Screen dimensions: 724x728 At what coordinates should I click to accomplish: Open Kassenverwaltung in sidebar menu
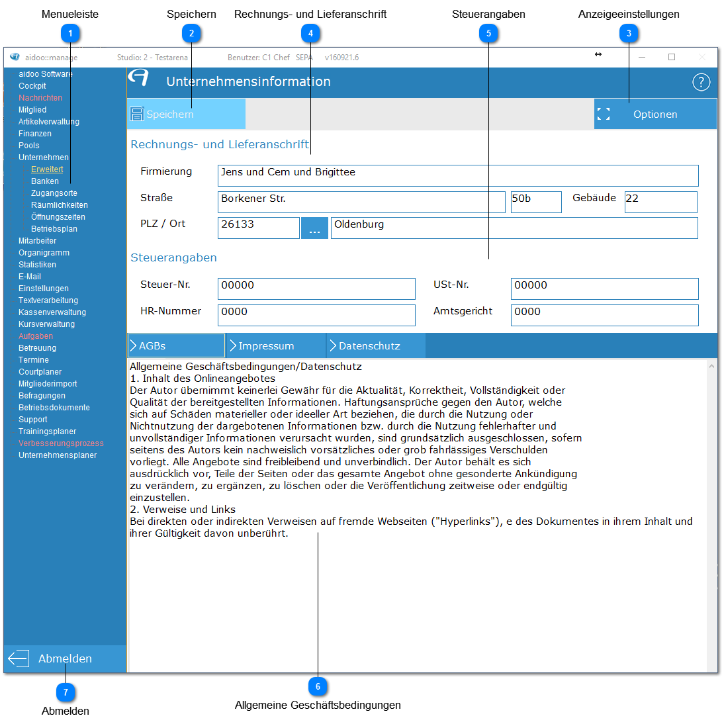click(x=52, y=312)
